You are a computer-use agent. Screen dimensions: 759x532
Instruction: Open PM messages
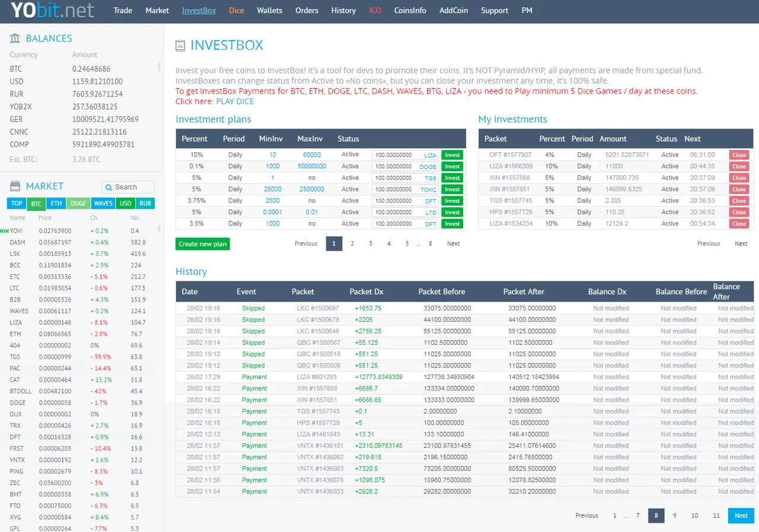(x=527, y=10)
